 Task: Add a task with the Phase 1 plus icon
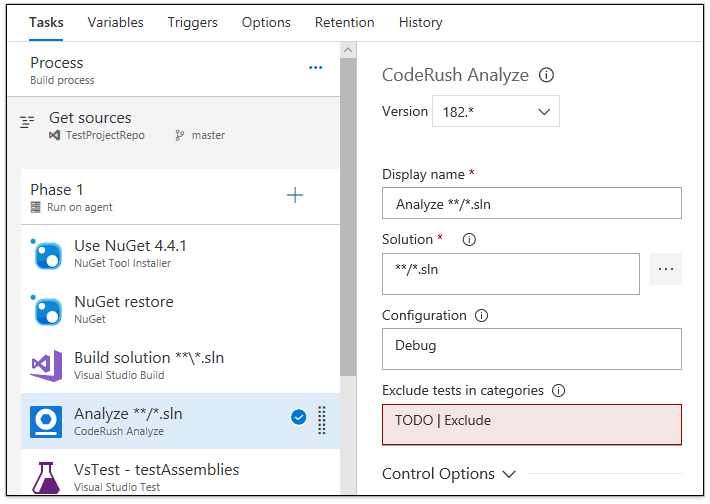[295, 195]
